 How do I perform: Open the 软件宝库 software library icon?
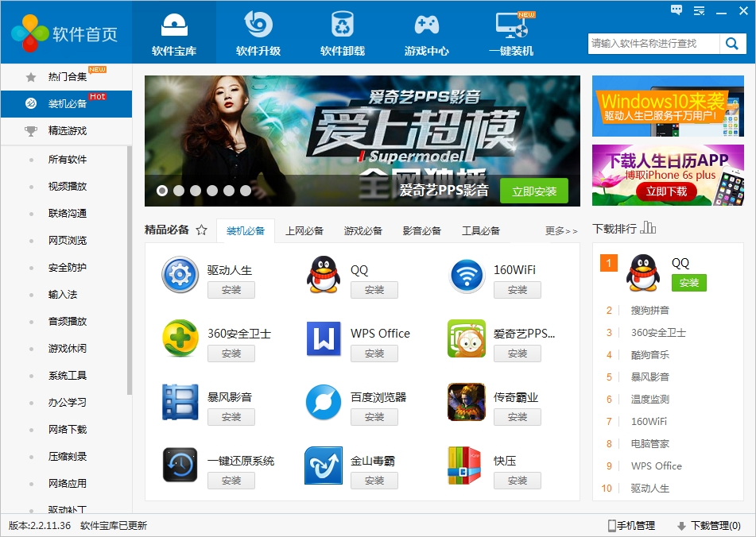click(174, 25)
